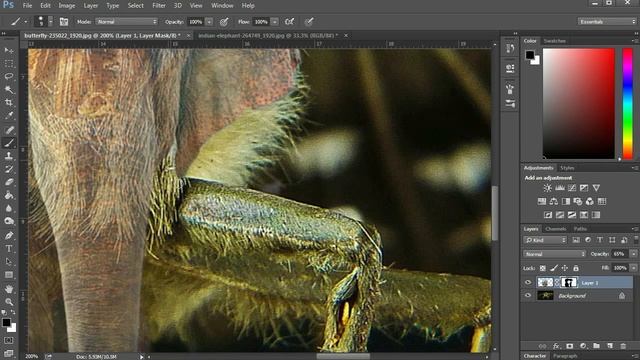Switch to the Indian-elephant document tab
This screenshot has height=360, width=640.
click(x=268, y=36)
